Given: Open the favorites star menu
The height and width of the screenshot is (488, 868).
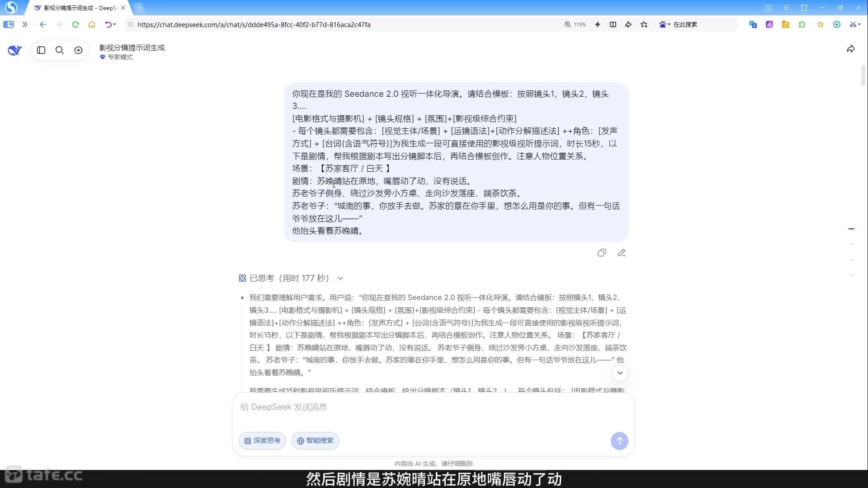Looking at the screenshot, I should tap(821, 24).
